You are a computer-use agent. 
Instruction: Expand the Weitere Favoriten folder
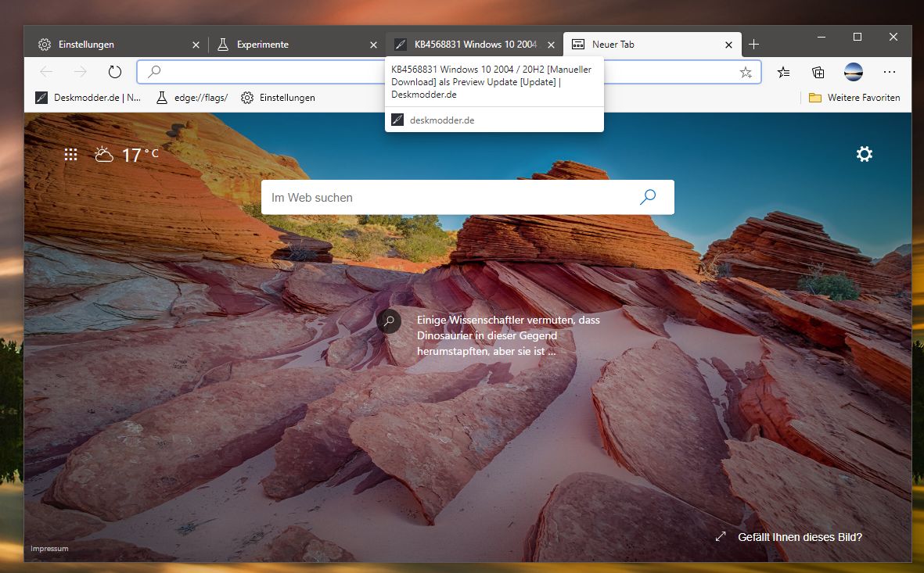854,98
